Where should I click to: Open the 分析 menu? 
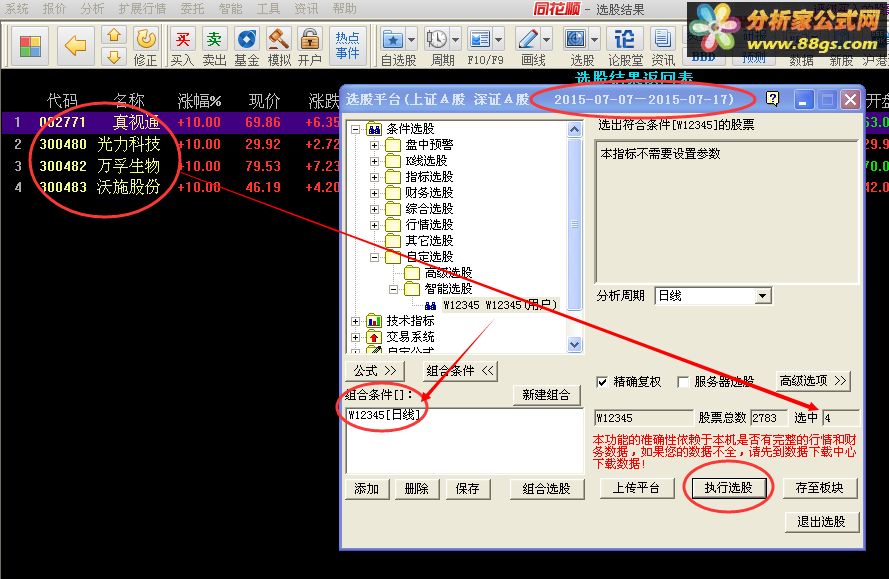point(92,9)
